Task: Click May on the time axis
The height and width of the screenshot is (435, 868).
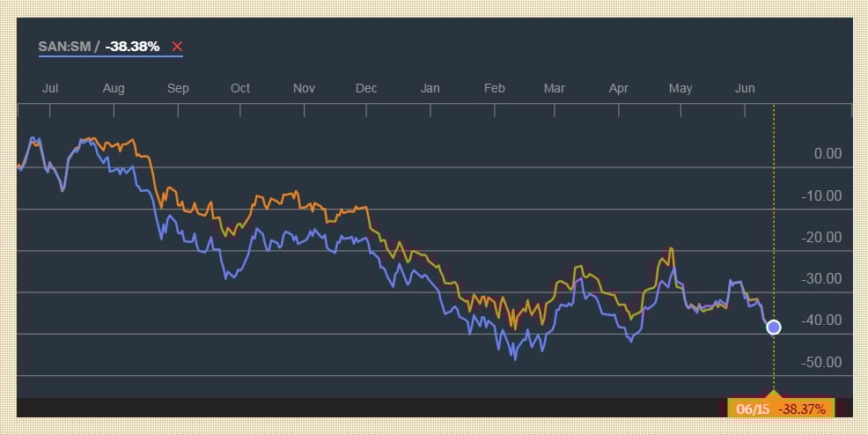Action: [x=680, y=88]
